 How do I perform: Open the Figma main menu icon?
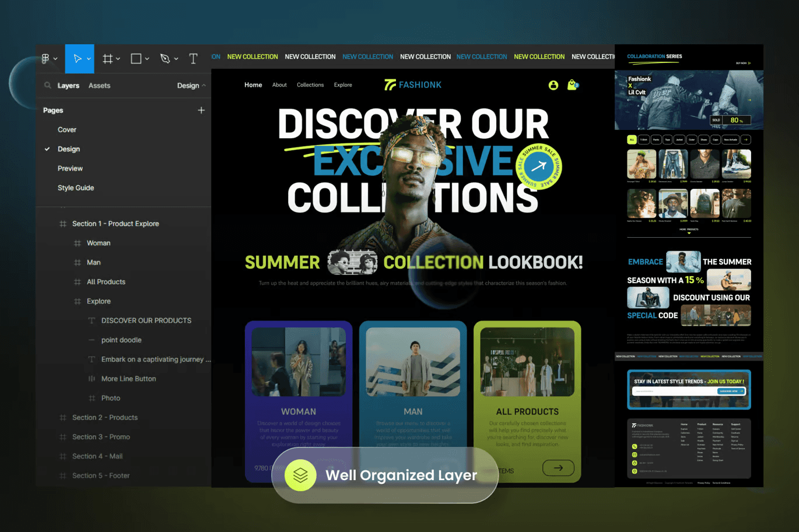click(45, 59)
